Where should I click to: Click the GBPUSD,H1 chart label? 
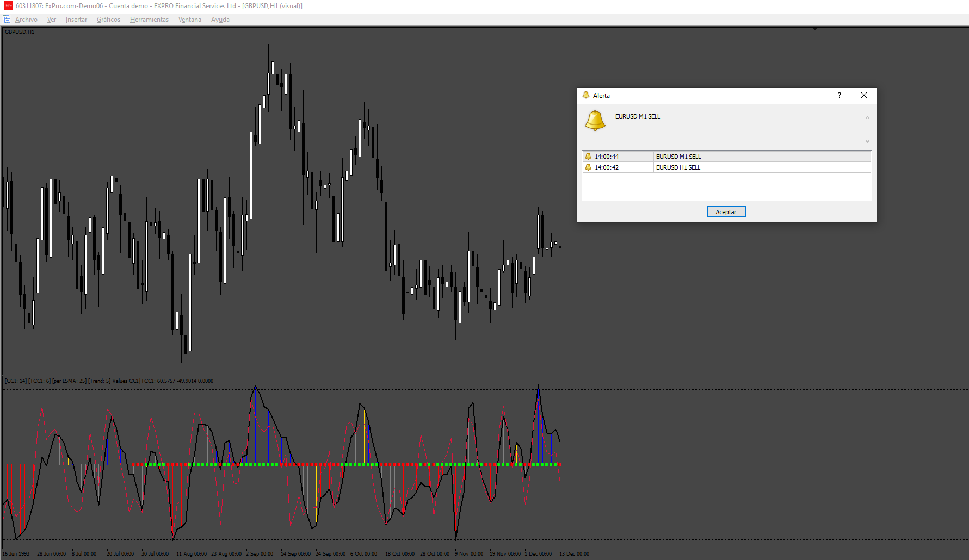click(20, 32)
